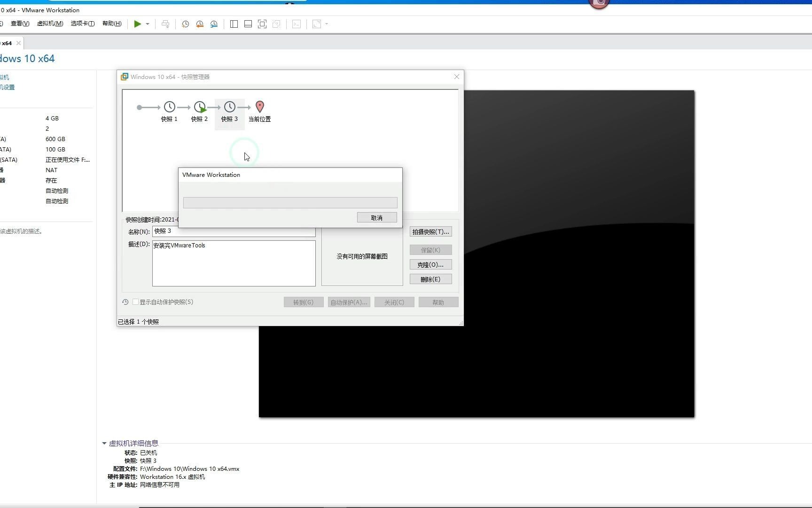Click the take snapshot toolbar icon
The image size is (812, 508).
186,24
